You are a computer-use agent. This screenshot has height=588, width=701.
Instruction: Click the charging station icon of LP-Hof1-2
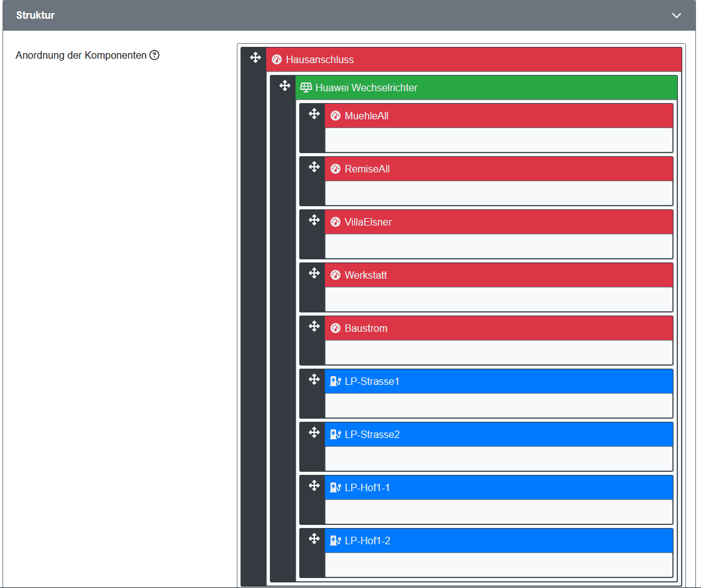(336, 541)
